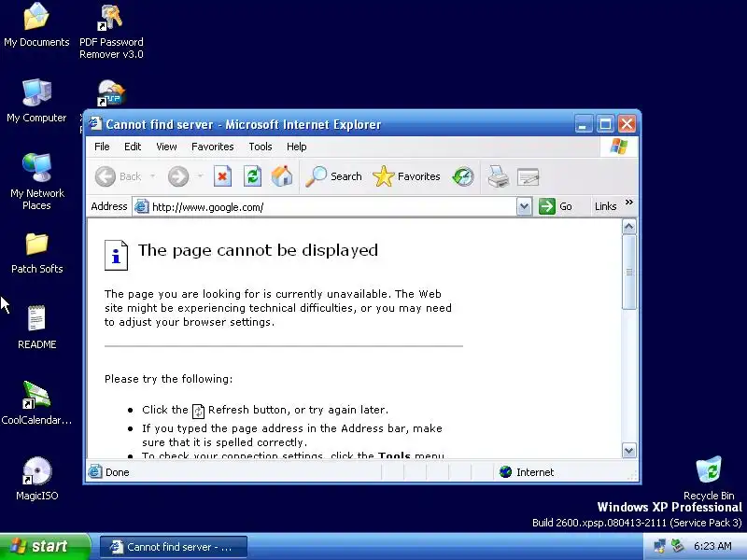The height and width of the screenshot is (560, 747).
Task: Click 'The page cannot be displayed' heading
Action: pyautogui.click(x=258, y=250)
